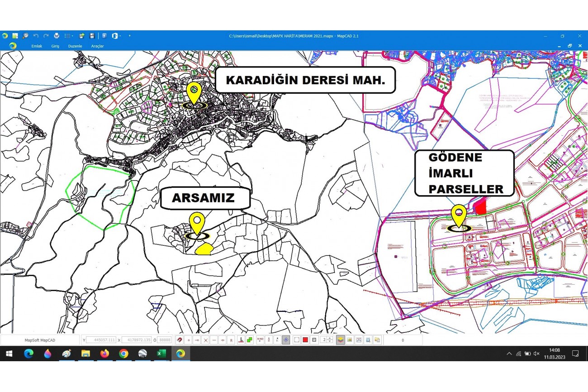Image resolution: width=588 pixels, height=392 pixels.
Task: Click the magnet snap icon in status bar
Action: coord(180,340)
